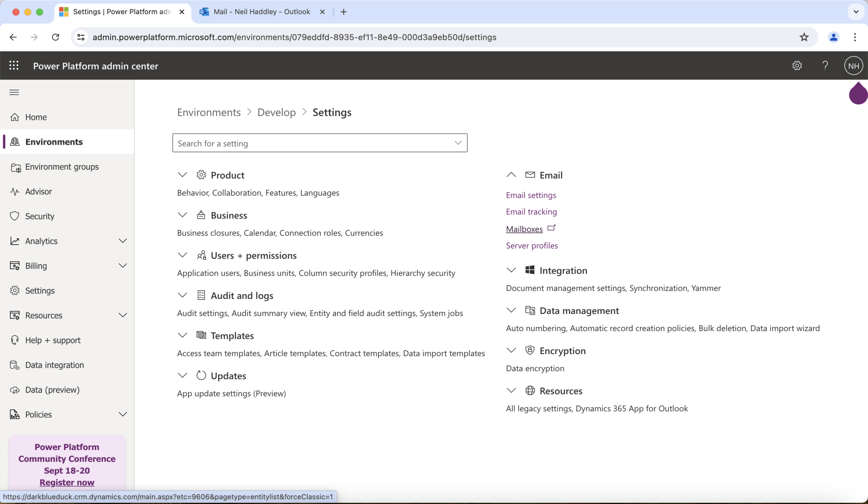This screenshot has width=868, height=504.
Task: Open the waffle app launcher menu
Action: click(x=14, y=65)
